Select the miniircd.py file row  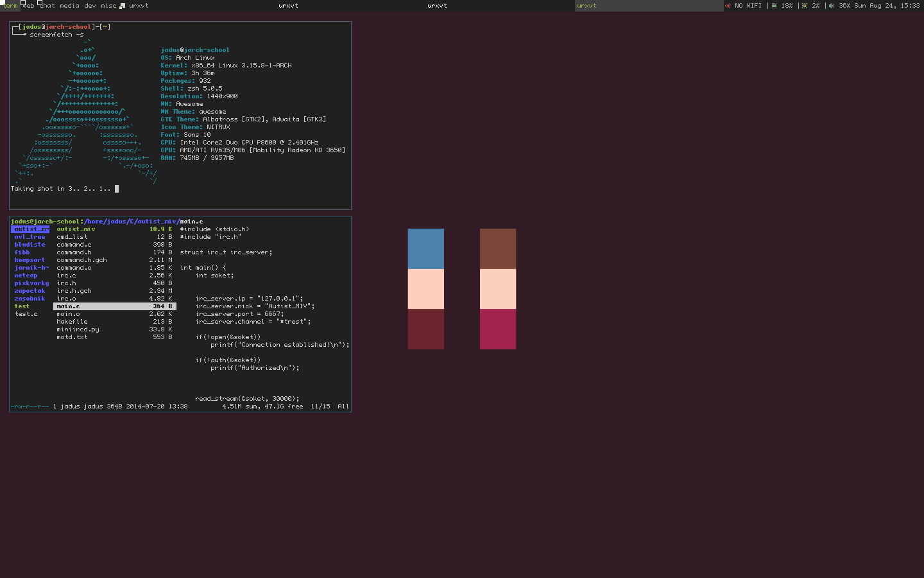tap(114, 329)
